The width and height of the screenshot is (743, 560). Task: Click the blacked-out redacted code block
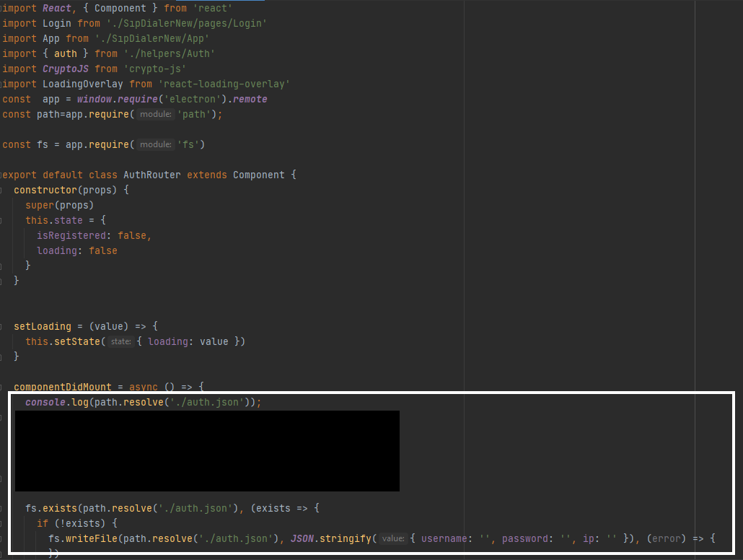(x=208, y=451)
